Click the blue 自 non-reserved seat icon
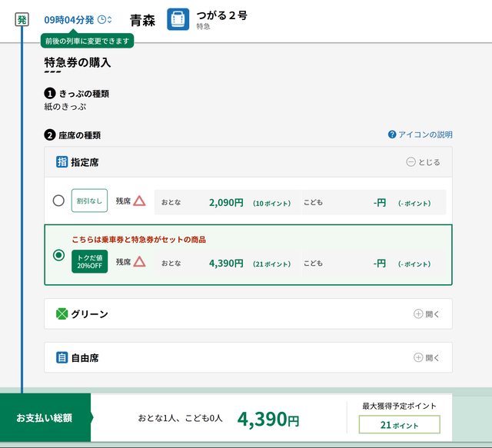Screen dimensions: 492x448 (62, 357)
